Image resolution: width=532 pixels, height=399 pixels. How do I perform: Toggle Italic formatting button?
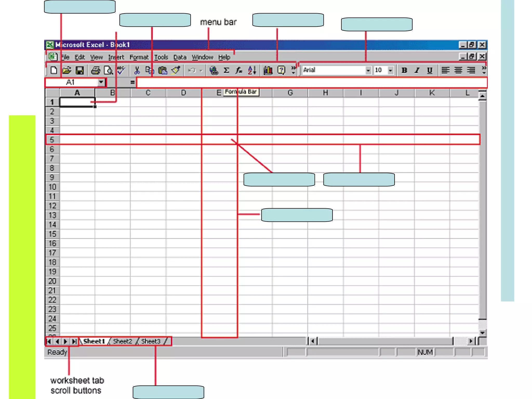(x=417, y=70)
